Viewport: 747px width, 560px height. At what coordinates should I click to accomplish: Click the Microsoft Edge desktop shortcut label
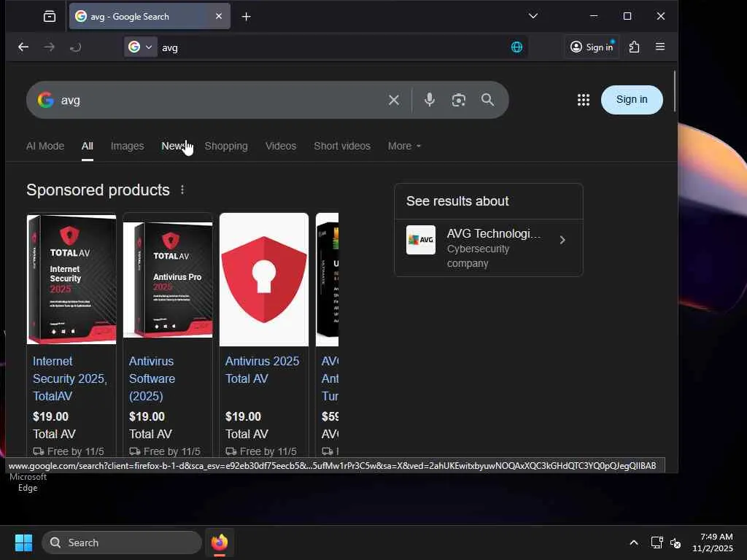pos(28,483)
